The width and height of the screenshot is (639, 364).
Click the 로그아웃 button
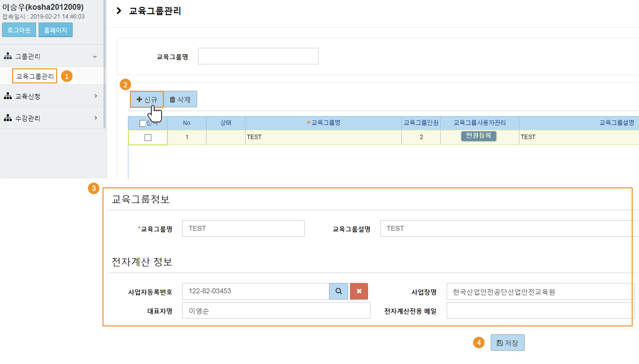(19, 30)
